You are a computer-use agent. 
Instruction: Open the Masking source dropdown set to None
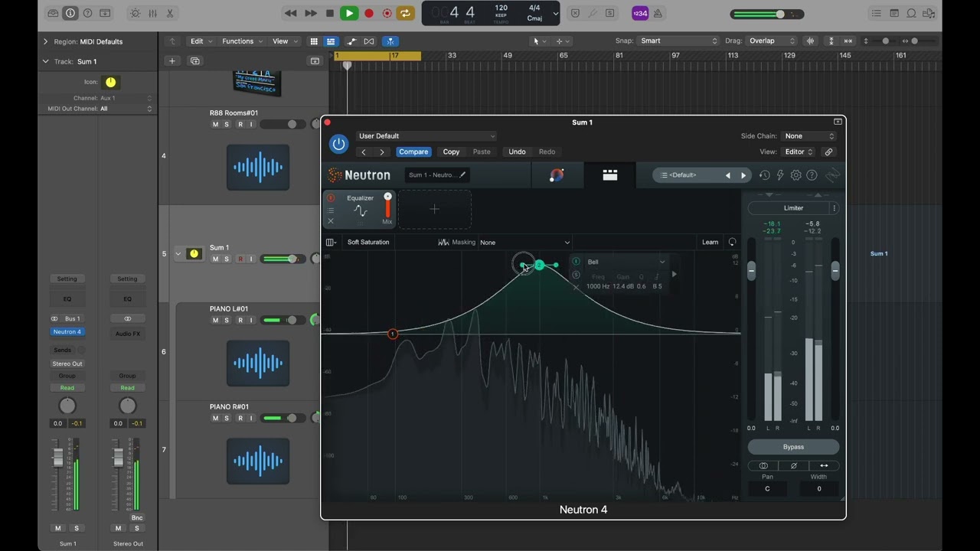[x=525, y=243]
